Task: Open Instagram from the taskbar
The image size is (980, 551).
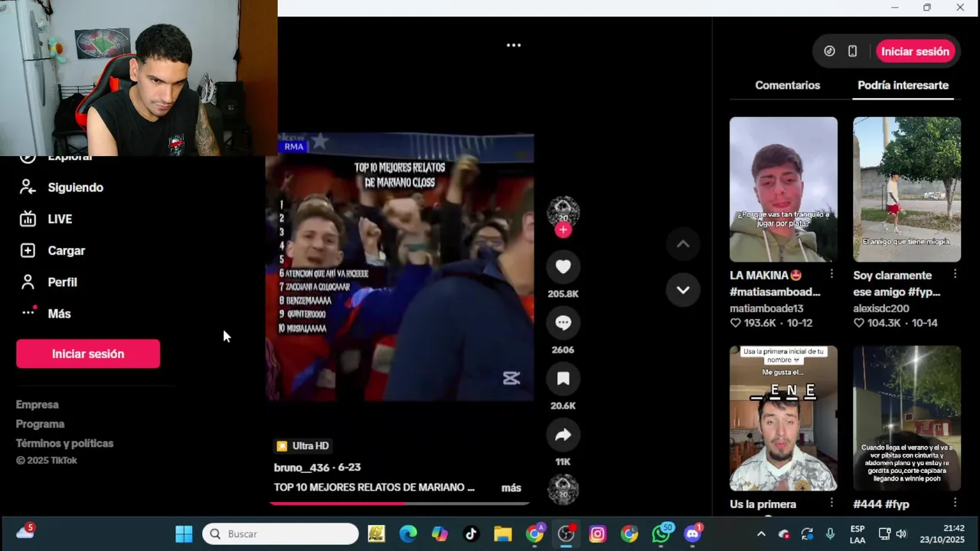Action: click(597, 533)
